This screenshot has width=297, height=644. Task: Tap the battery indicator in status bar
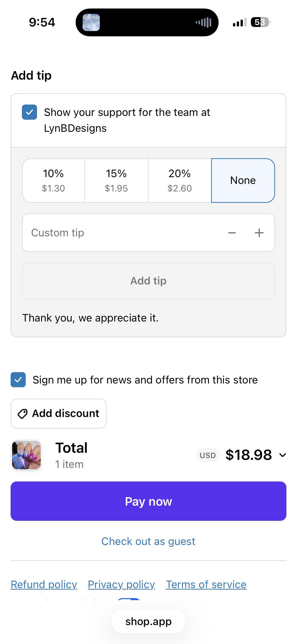pos(260,22)
